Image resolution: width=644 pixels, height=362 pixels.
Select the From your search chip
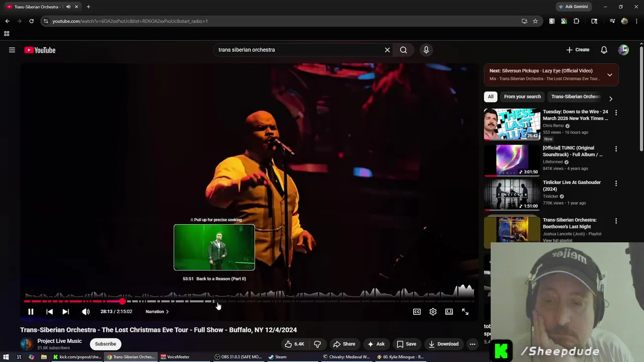(x=522, y=97)
